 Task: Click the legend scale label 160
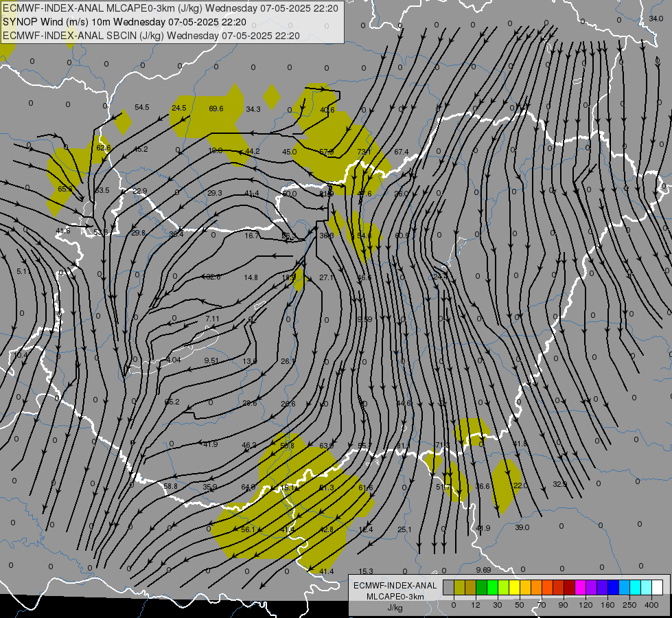click(x=607, y=605)
